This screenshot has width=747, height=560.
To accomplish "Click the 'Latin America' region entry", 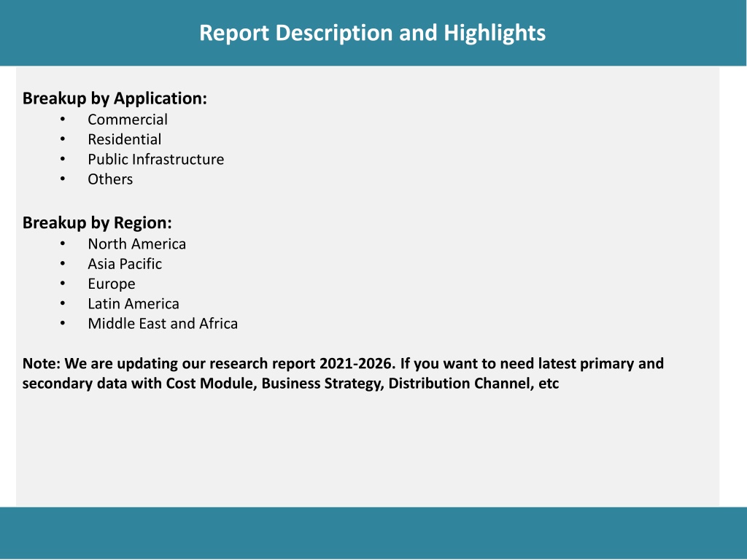I will (133, 304).
